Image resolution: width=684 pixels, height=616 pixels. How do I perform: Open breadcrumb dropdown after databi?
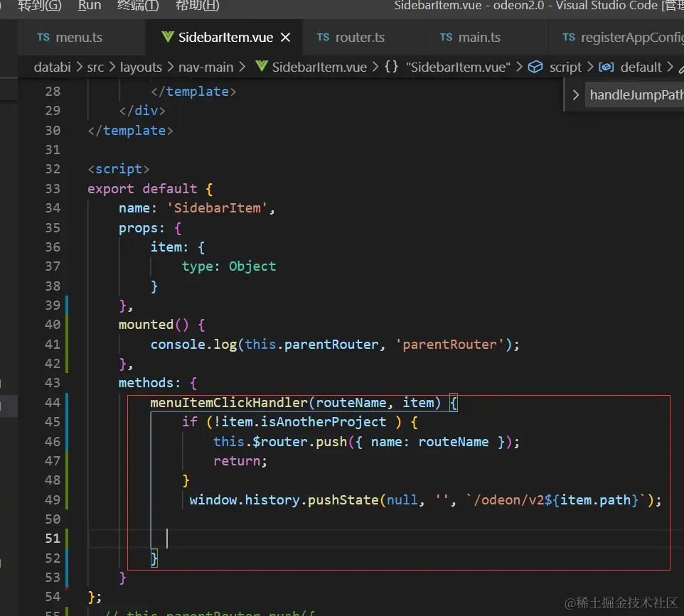pyautogui.click(x=79, y=67)
